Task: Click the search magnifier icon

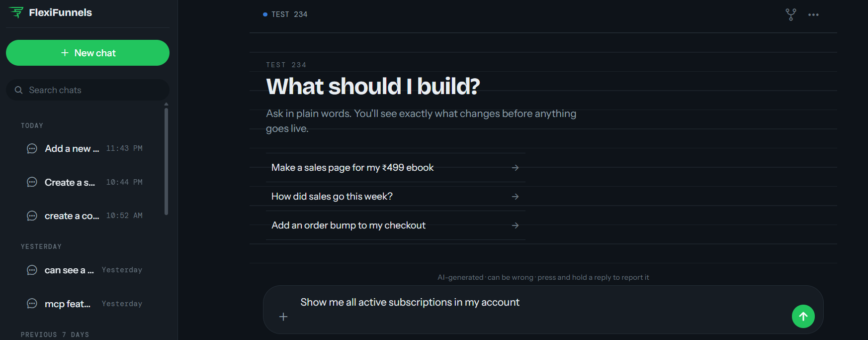Action: [19, 90]
